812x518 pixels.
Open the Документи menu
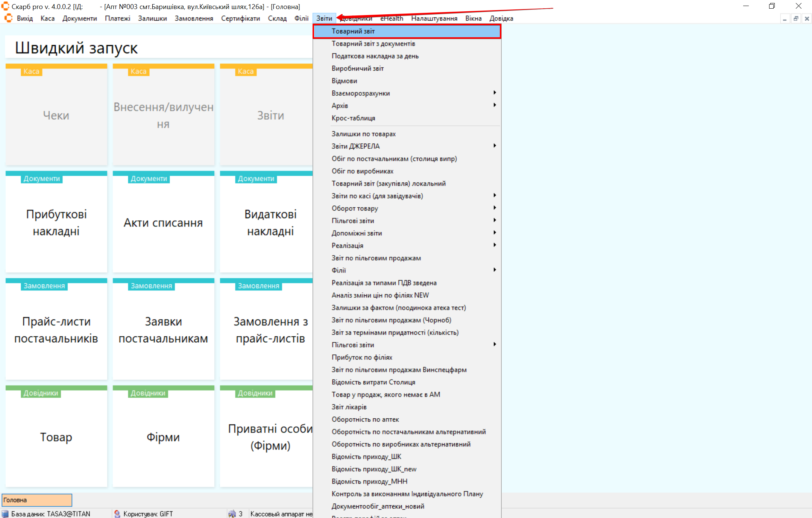pyautogui.click(x=79, y=18)
